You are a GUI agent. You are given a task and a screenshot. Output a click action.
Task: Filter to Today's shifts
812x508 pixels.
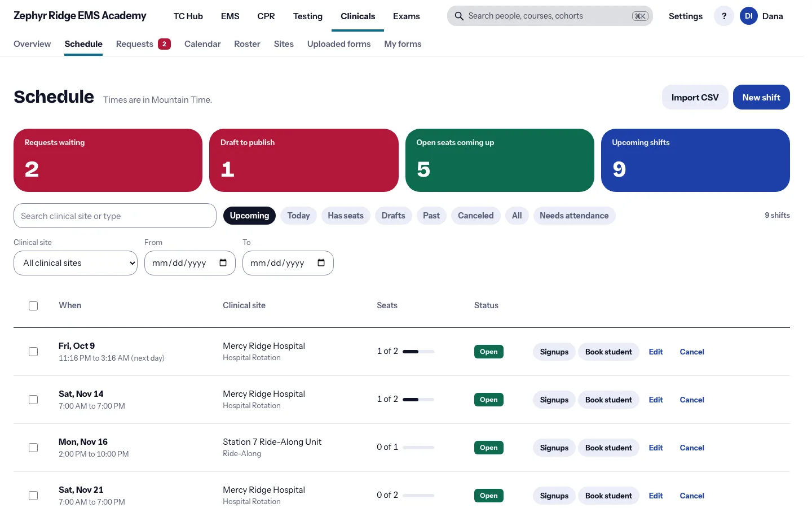(298, 216)
